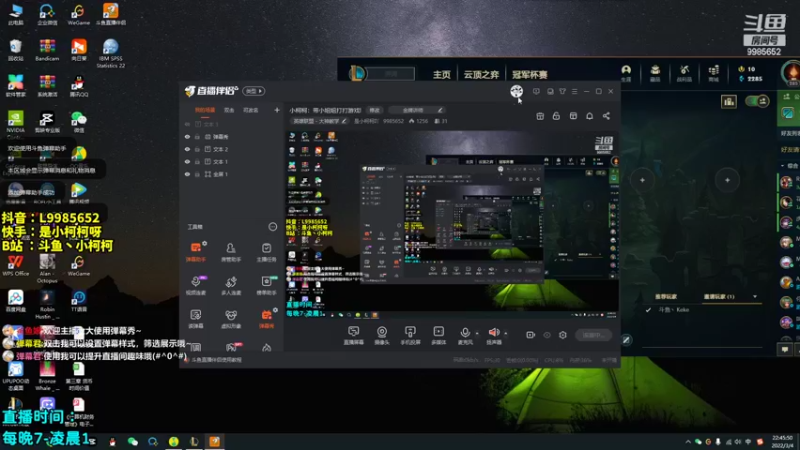Click the share icon in stream header
This screenshot has width=800, height=450.
[606, 116]
